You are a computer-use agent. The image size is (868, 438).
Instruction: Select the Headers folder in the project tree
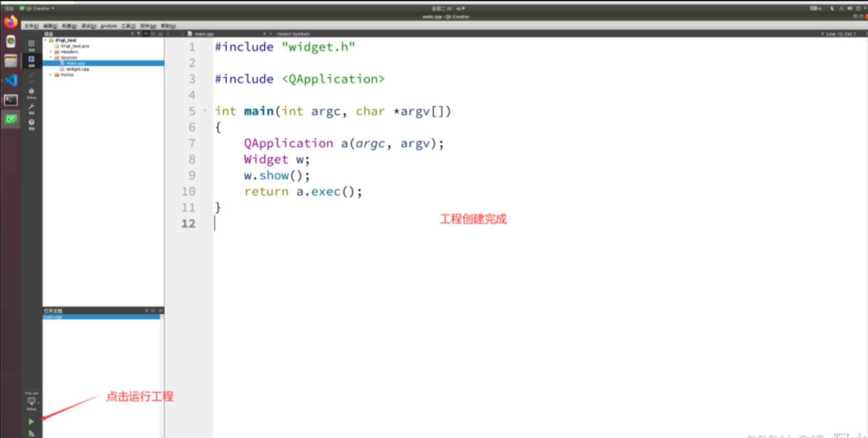point(69,52)
